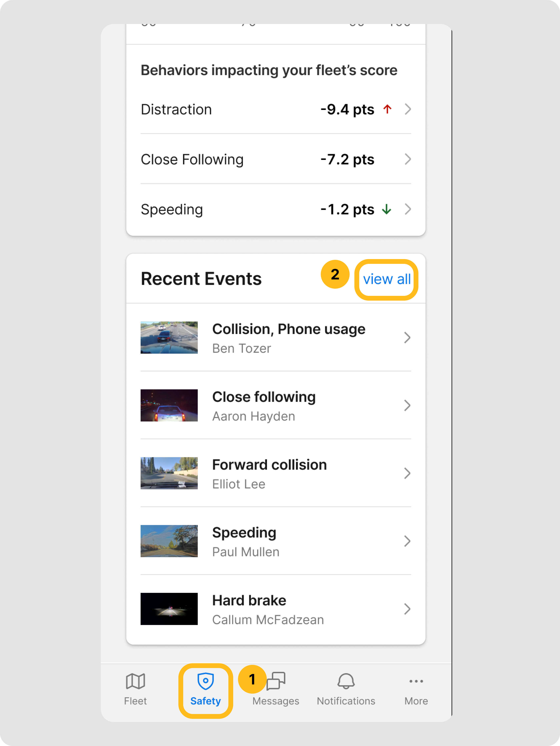Open the Fleet map icon
The height and width of the screenshot is (746, 560).
tap(135, 681)
